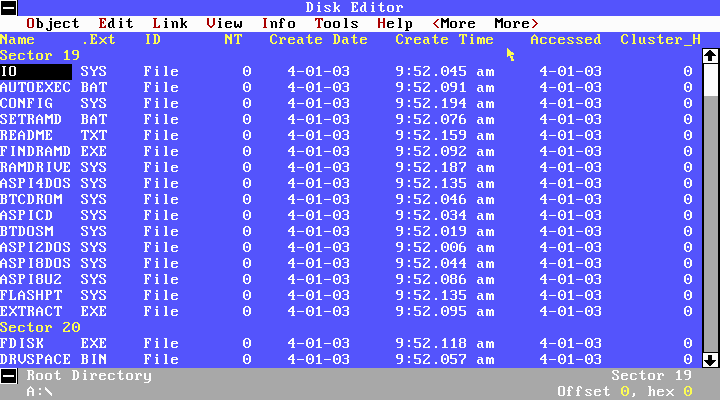
Task: Click the Sector 19 heading
Action: (x=40, y=56)
